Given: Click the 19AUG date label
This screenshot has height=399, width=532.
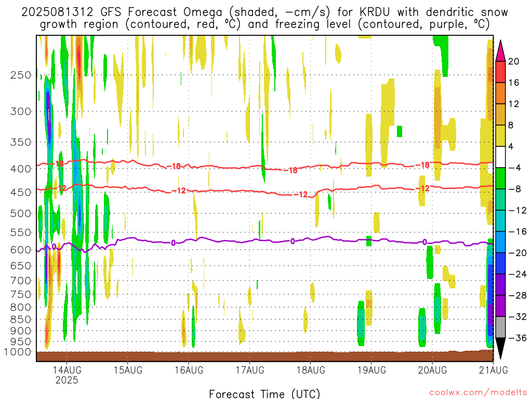Looking at the screenshot, I should pyautogui.click(x=372, y=370).
